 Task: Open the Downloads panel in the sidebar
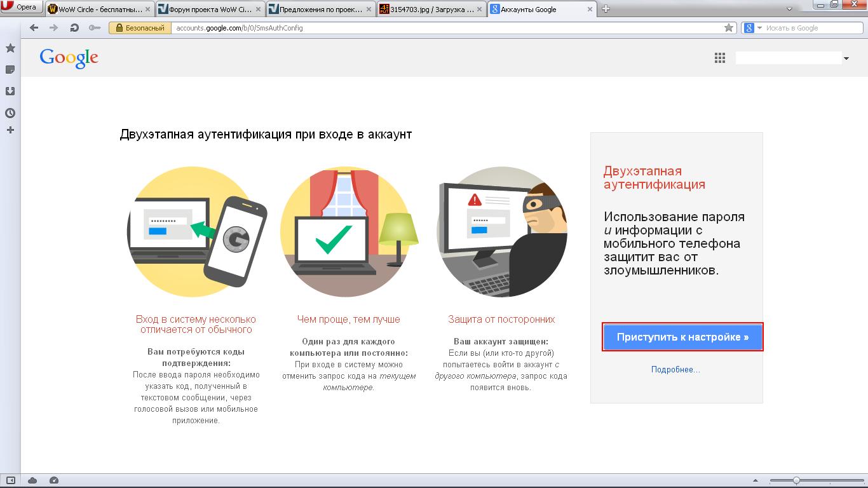[x=10, y=91]
